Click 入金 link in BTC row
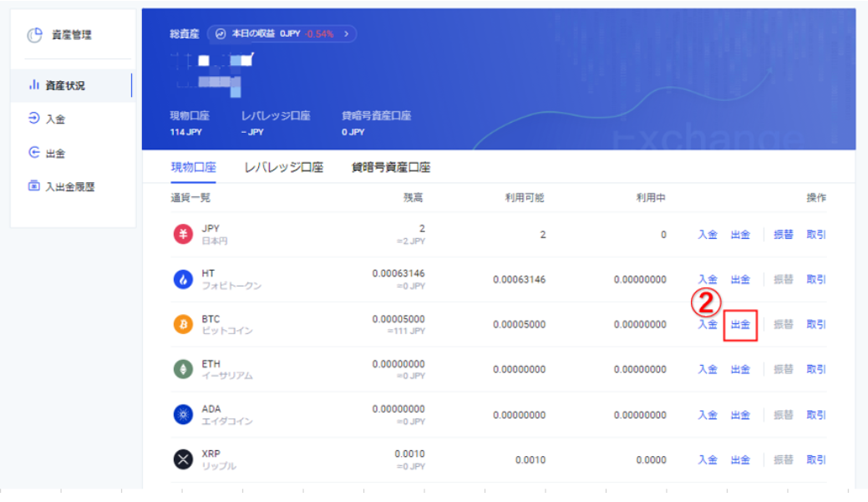This screenshot has height=502, width=868. pyautogui.click(x=708, y=324)
